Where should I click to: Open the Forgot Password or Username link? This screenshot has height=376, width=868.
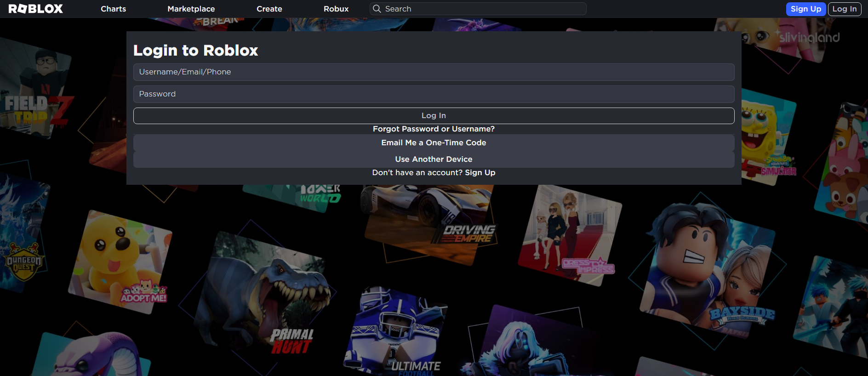click(x=434, y=129)
